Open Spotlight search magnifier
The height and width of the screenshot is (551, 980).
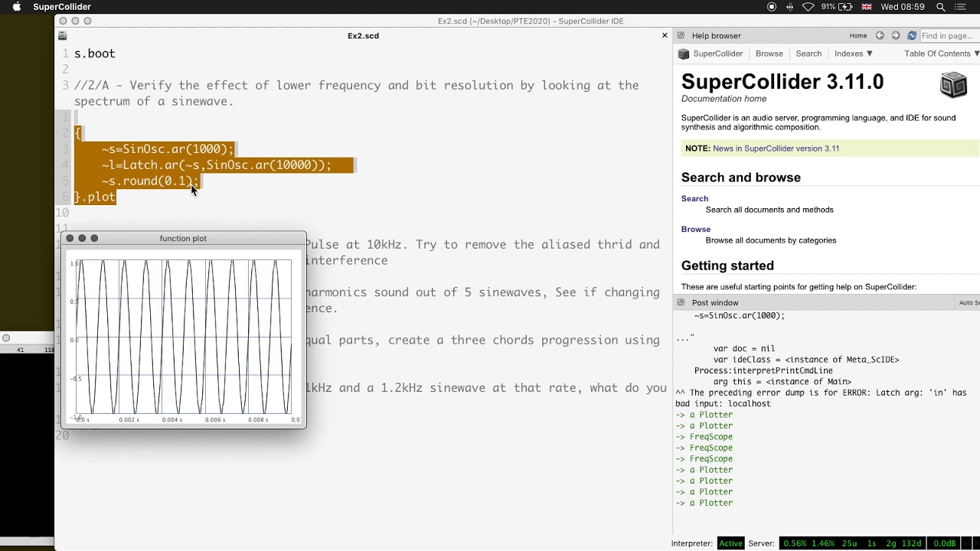point(941,7)
